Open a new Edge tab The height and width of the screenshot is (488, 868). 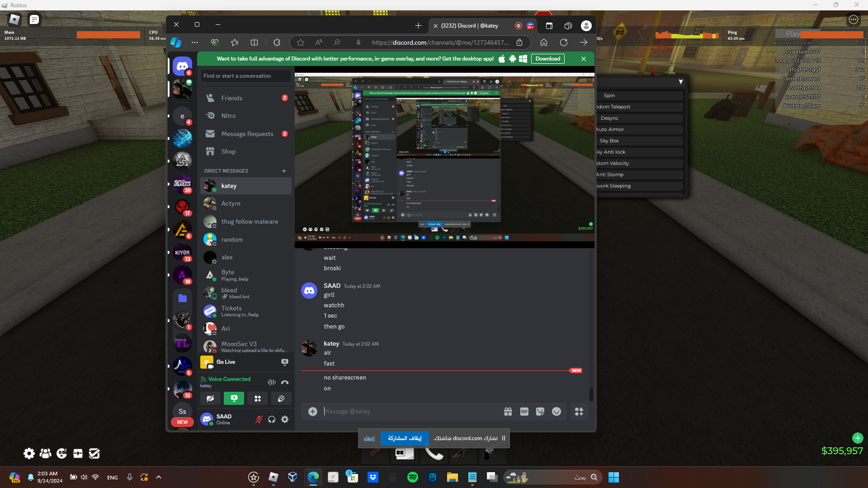418,26
